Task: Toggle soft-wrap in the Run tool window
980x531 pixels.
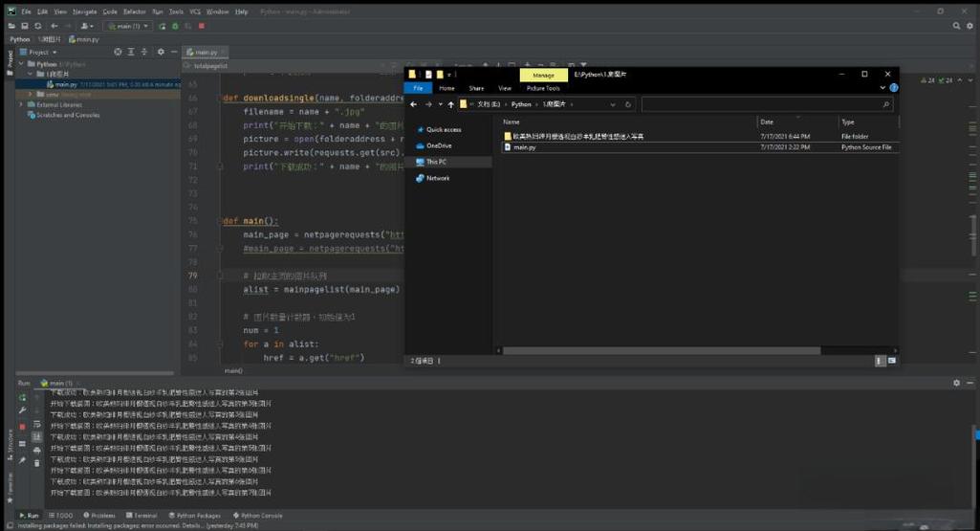Action: pos(37,424)
